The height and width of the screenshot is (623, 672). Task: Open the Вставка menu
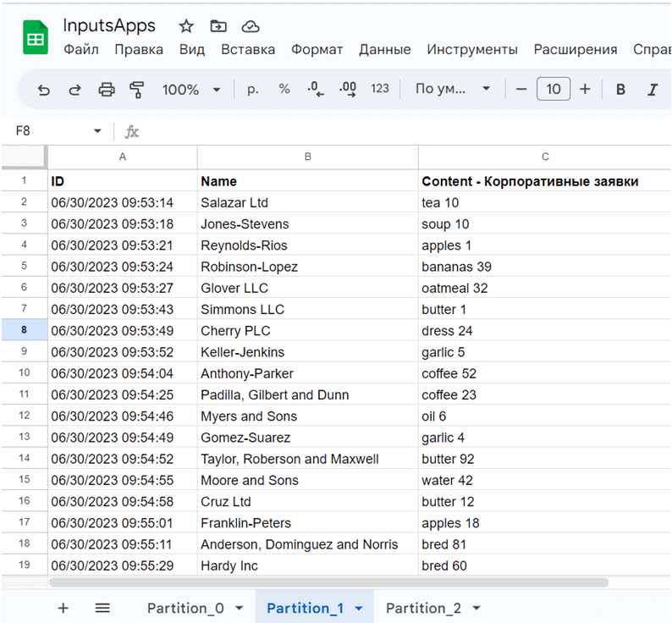[248, 50]
